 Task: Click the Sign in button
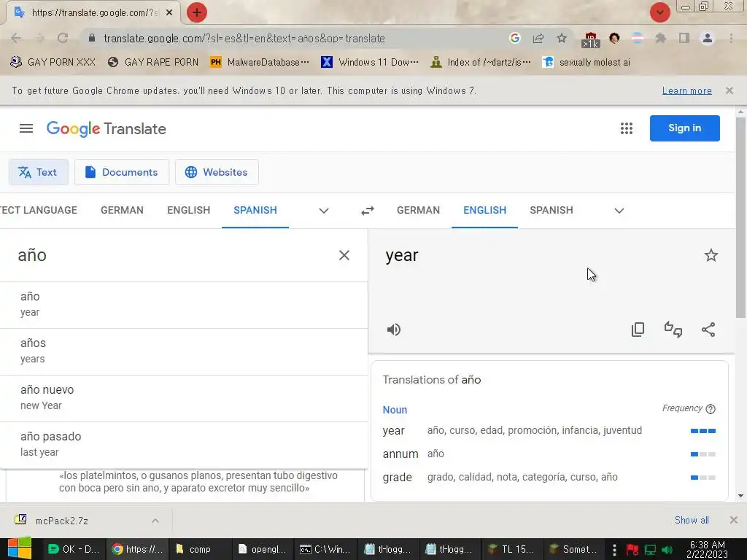point(684,128)
